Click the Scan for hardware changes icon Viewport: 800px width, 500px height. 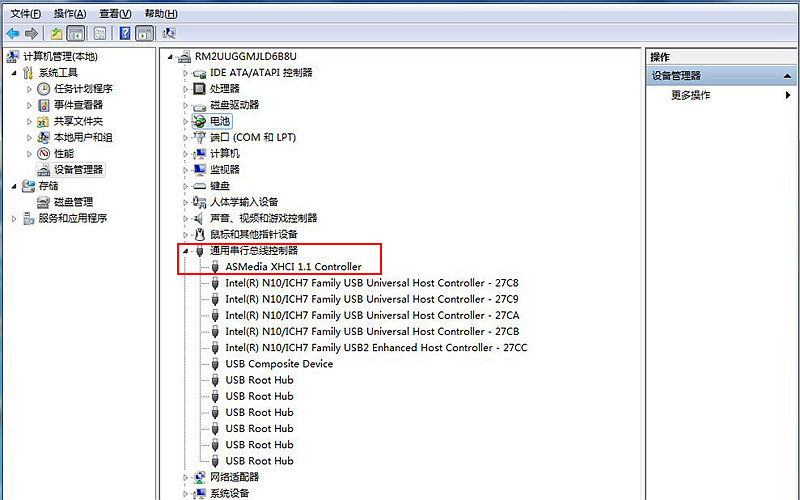coord(169,34)
